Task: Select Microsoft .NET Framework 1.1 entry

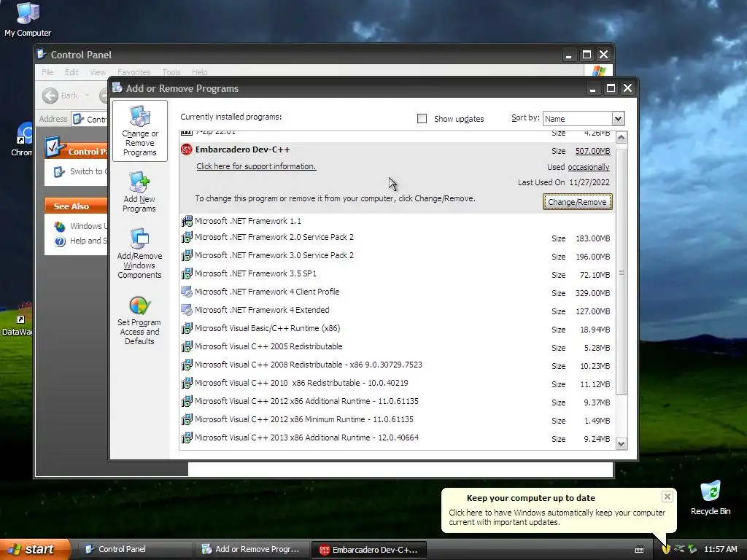Action: (398, 221)
